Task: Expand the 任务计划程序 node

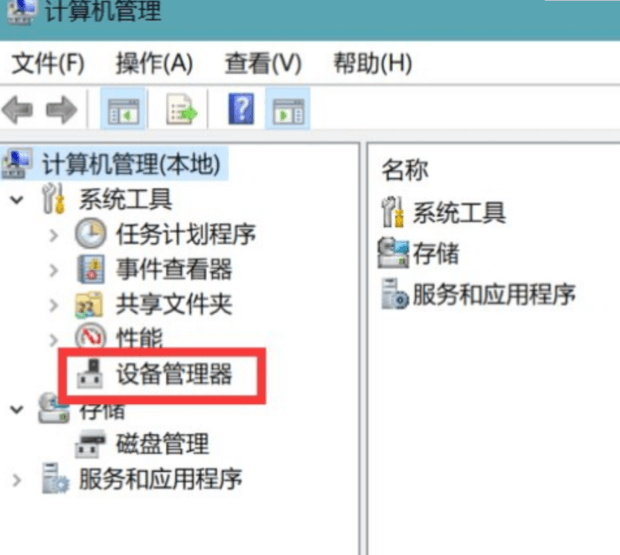Action: tap(53, 236)
